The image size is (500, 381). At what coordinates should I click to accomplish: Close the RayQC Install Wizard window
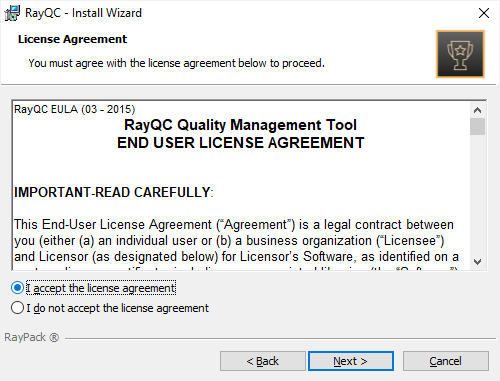coord(484,13)
